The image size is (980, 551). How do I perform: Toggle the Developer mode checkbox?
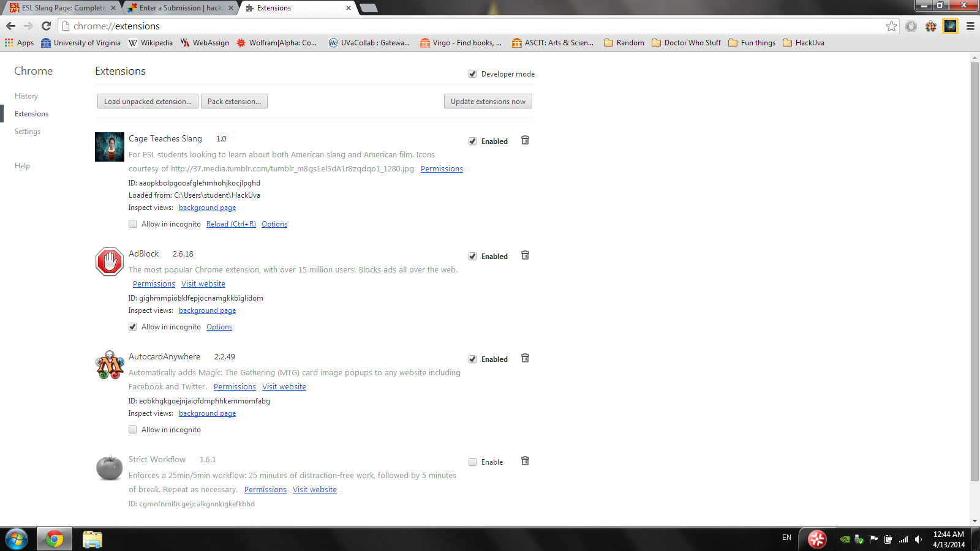(x=473, y=74)
